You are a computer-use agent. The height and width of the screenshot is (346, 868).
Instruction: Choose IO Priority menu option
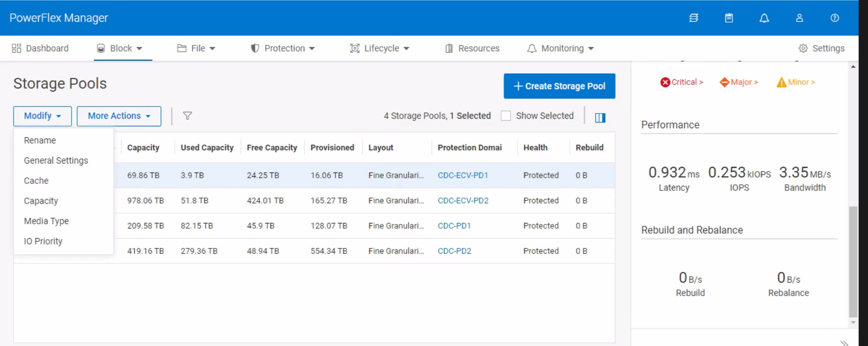point(43,241)
